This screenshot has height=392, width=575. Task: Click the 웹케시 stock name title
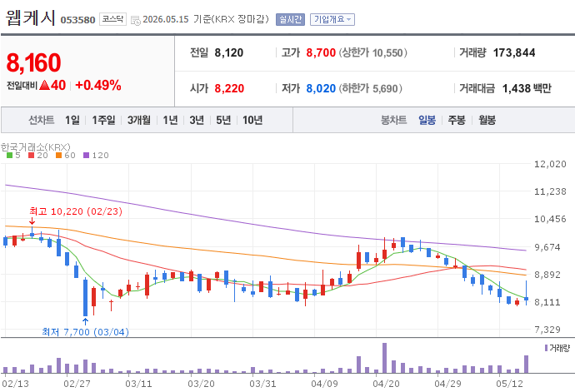pyautogui.click(x=31, y=17)
